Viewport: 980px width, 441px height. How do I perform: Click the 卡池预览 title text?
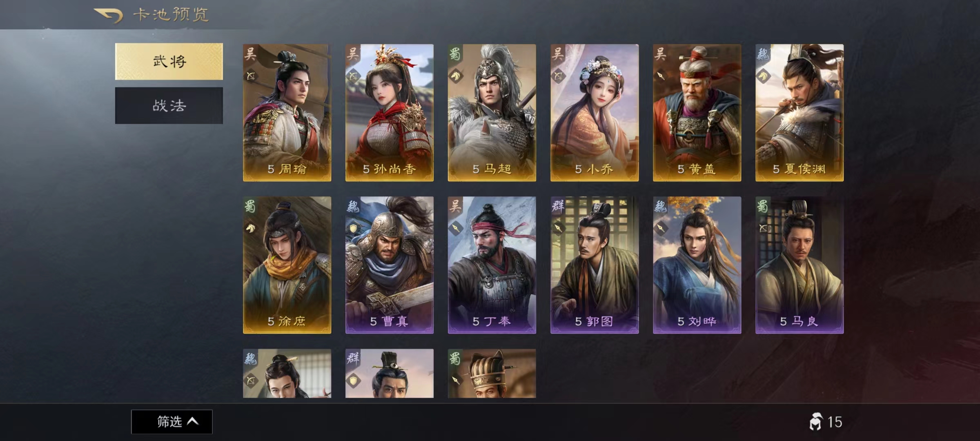pyautogui.click(x=171, y=15)
